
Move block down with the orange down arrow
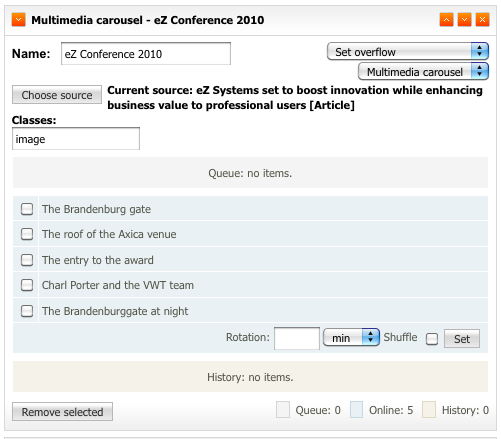coord(464,20)
